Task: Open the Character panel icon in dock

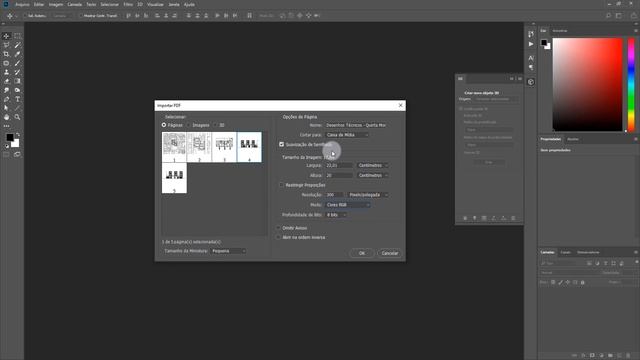Action: [531, 58]
